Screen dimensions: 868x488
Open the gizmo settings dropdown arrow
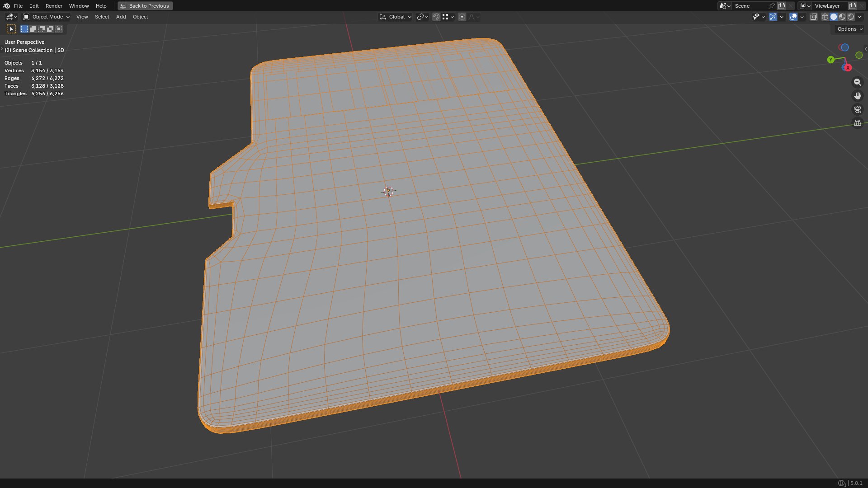(x=782, y=17)
